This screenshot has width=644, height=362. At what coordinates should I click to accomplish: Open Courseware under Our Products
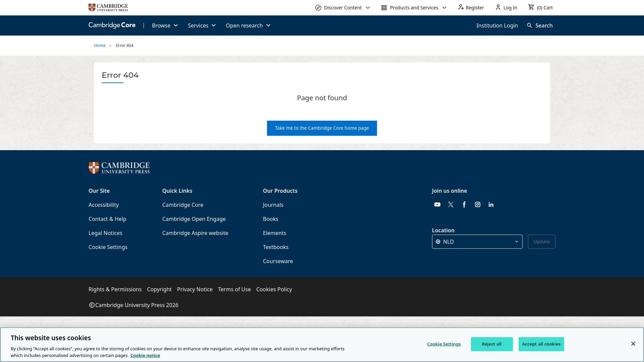278,261
